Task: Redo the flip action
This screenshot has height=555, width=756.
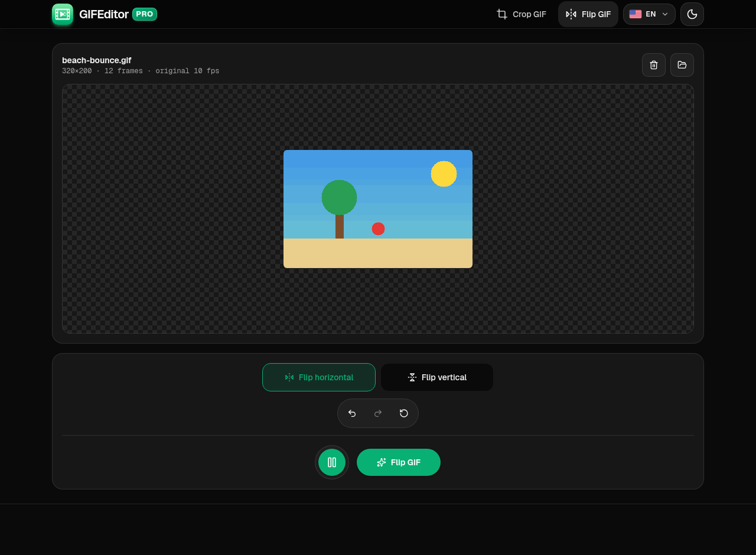Action: [378, 413]
